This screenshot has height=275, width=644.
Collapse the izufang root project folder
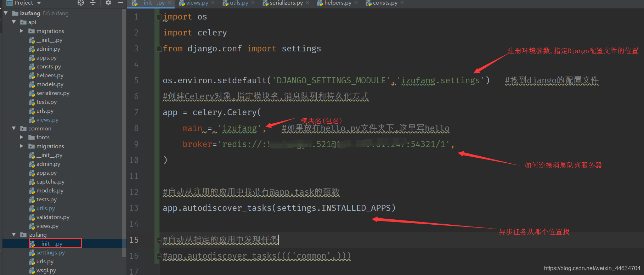[6, 13]
